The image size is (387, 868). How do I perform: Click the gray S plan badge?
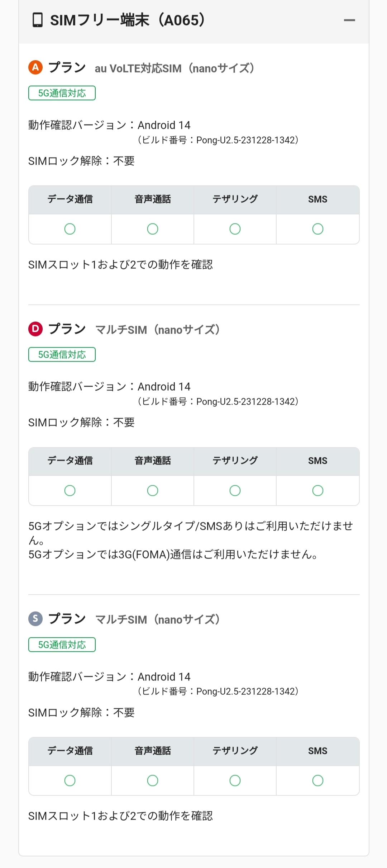[x=35, y=619]
